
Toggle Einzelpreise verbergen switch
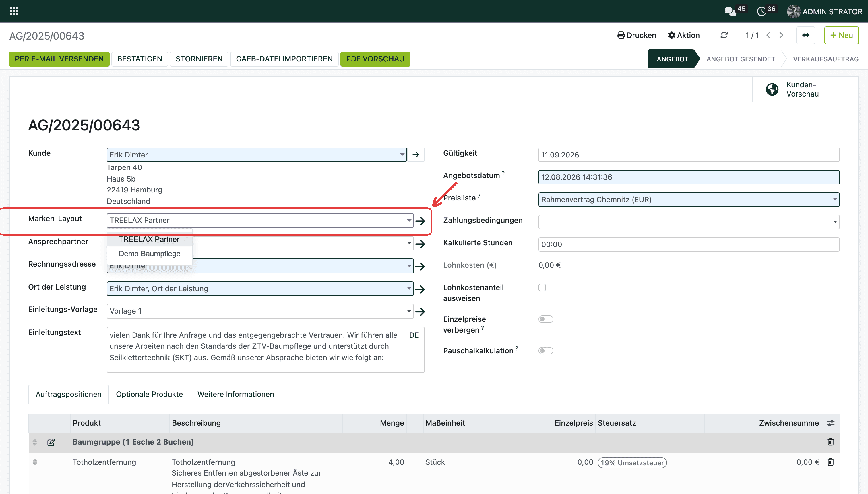point(546,319)
